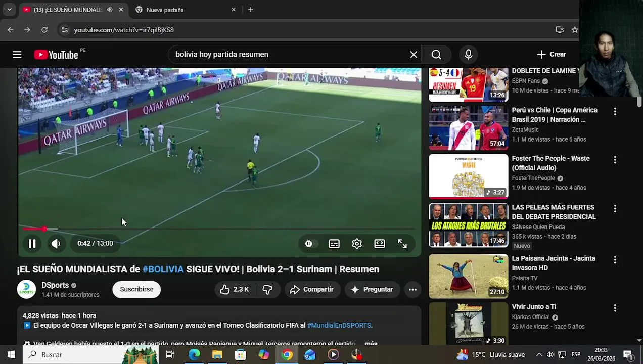Open options for Vivir Junto a Ti
The image size is (643, 364).
615,308
